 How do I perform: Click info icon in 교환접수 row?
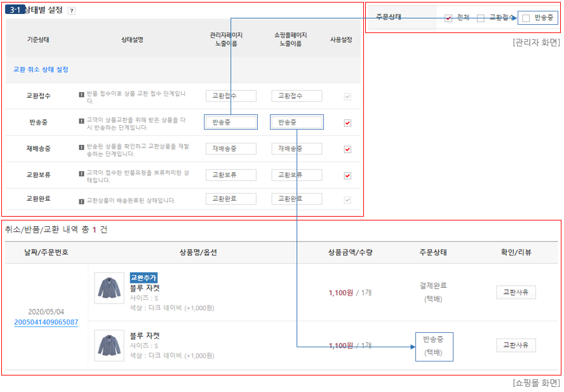coord(81,94)
